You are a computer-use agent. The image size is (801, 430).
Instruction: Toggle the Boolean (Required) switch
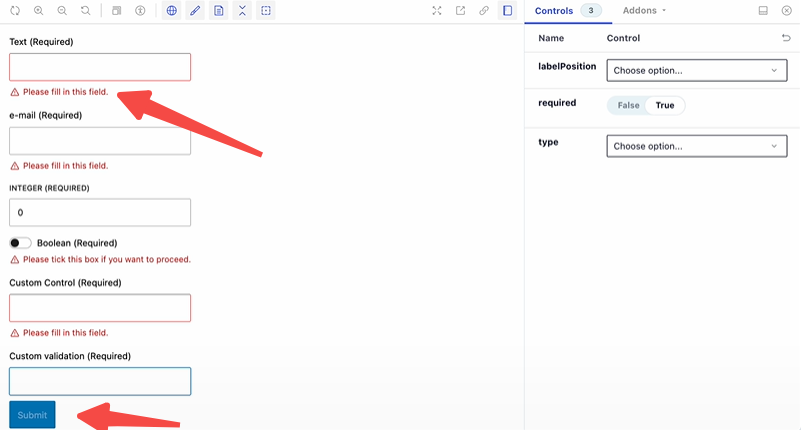click(x=20, y=243)
